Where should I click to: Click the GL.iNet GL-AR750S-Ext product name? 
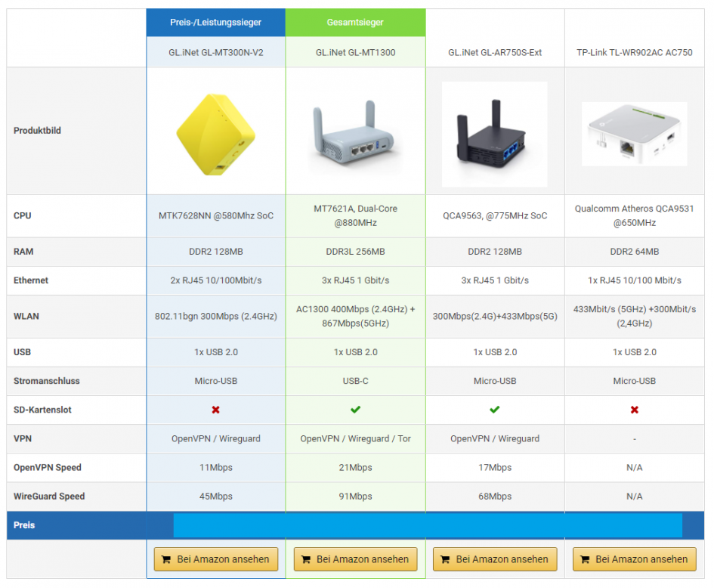[494, 53]
